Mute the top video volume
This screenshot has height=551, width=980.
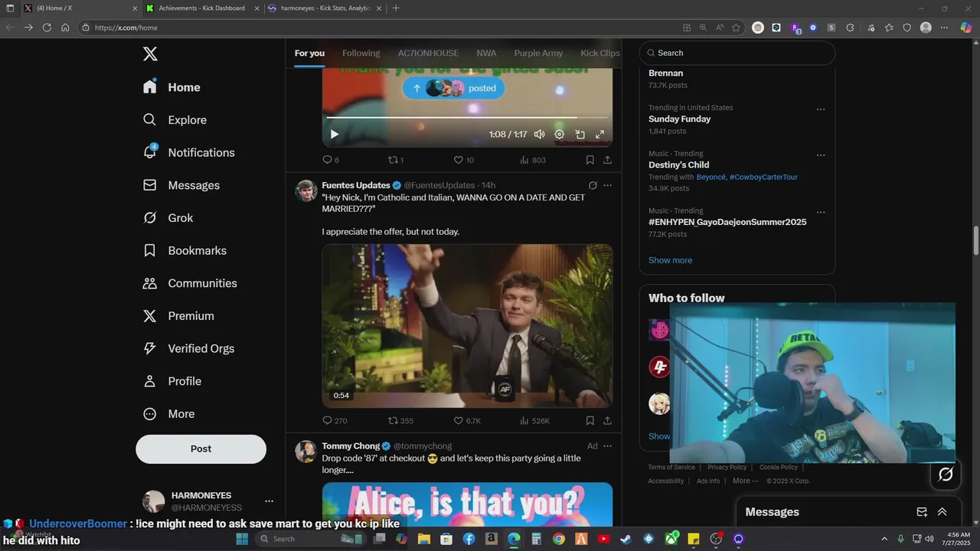coord(539,134)
